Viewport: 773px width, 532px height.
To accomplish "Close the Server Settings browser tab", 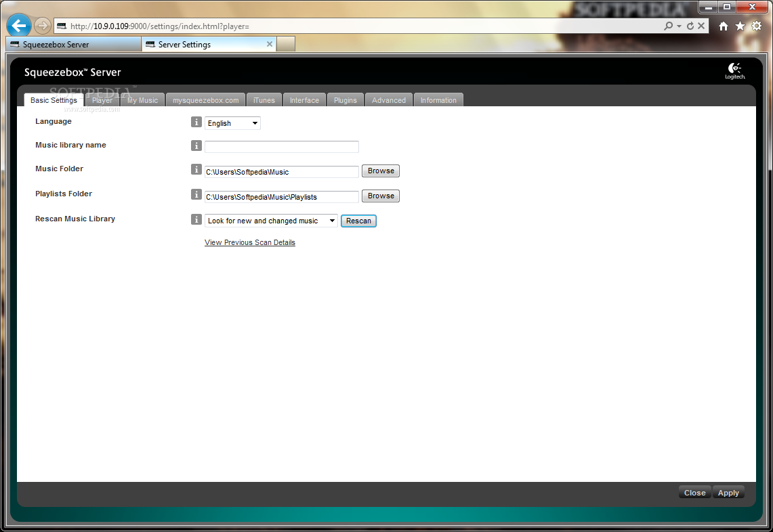I will tap(270, 44).
